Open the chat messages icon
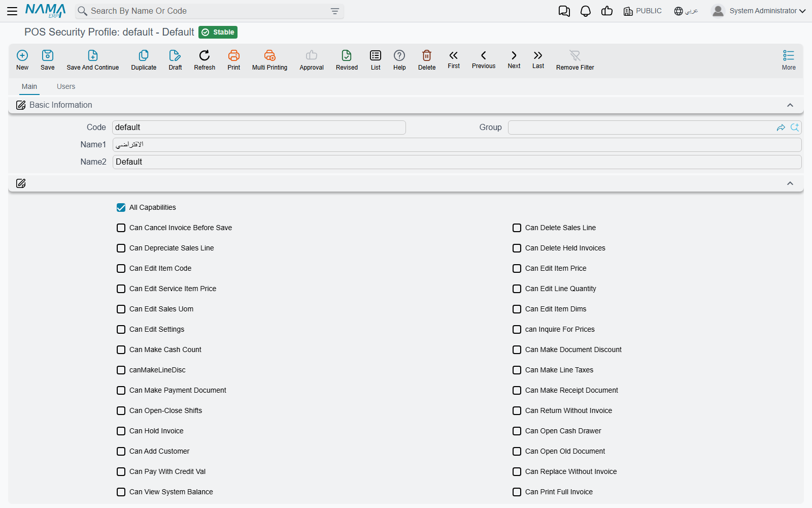812x508 pixels. (564, 11)
